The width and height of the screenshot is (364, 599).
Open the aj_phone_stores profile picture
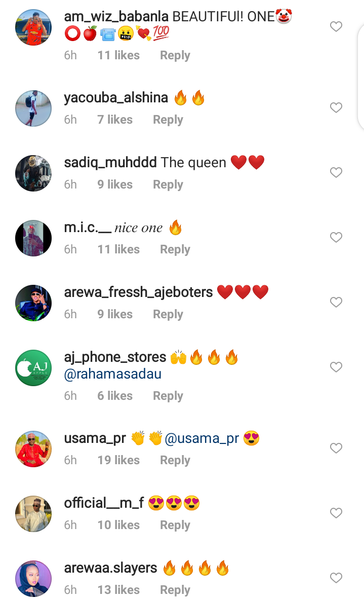tap(33, 367)
